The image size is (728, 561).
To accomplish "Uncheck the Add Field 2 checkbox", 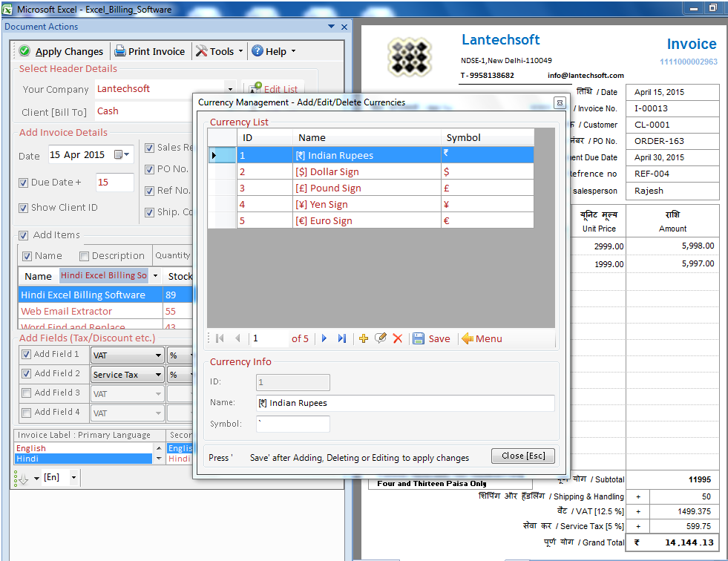I will pyautogui.click(x=27, y=373).
